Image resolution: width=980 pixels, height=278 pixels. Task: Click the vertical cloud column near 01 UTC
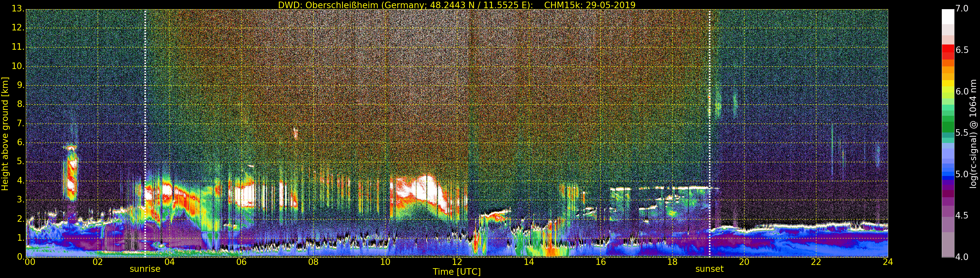pos(71,173)
